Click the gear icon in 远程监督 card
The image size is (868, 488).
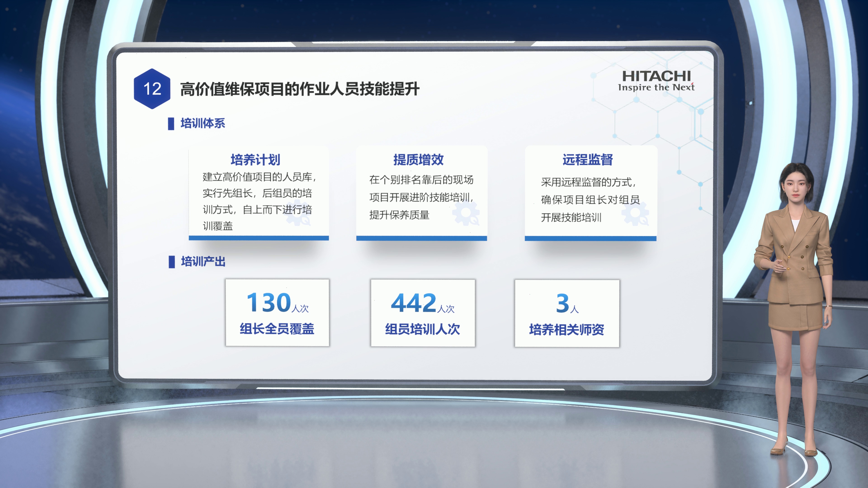(x=635, y=213)
